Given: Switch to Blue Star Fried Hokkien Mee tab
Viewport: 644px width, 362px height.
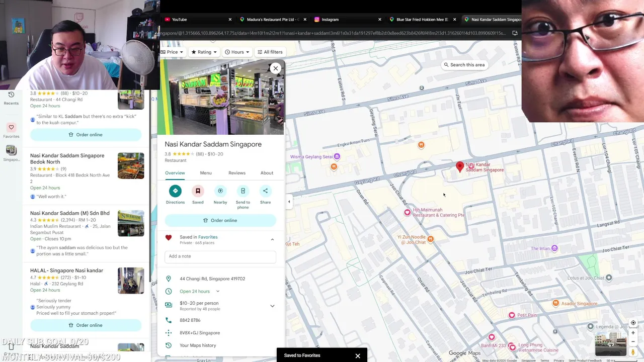Looking at the screenshot, I should [422, 20].
